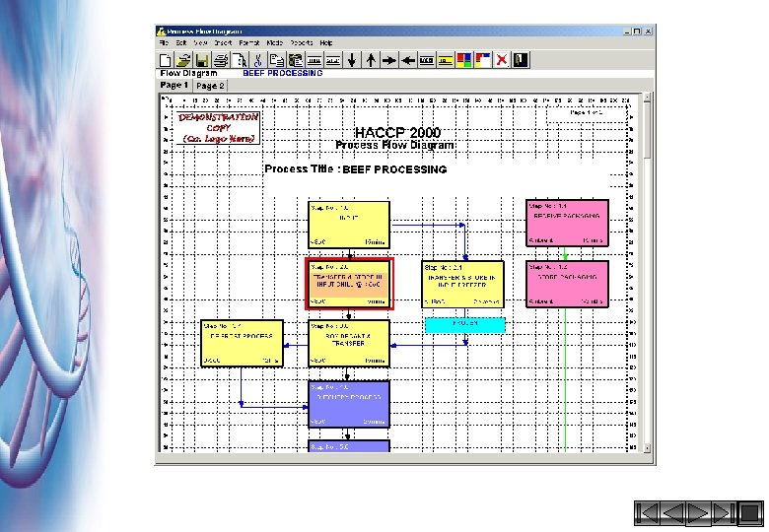Select the yellow step box left of Step 3.0
The width and height of the screenshot is (769, 532).
242,344
